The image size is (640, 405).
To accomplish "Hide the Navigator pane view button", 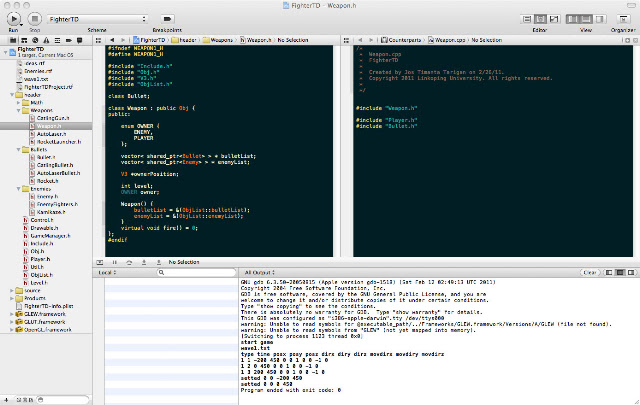I will coord(573,19).
